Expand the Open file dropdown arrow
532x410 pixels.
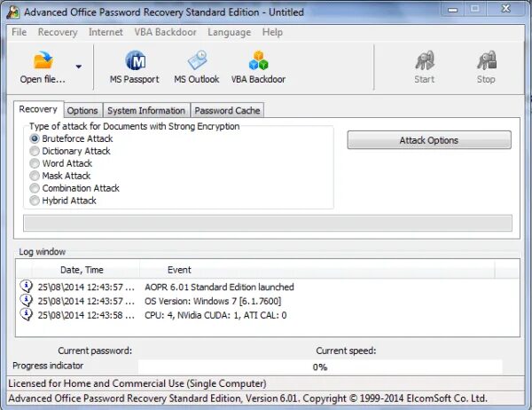[78, 67]
